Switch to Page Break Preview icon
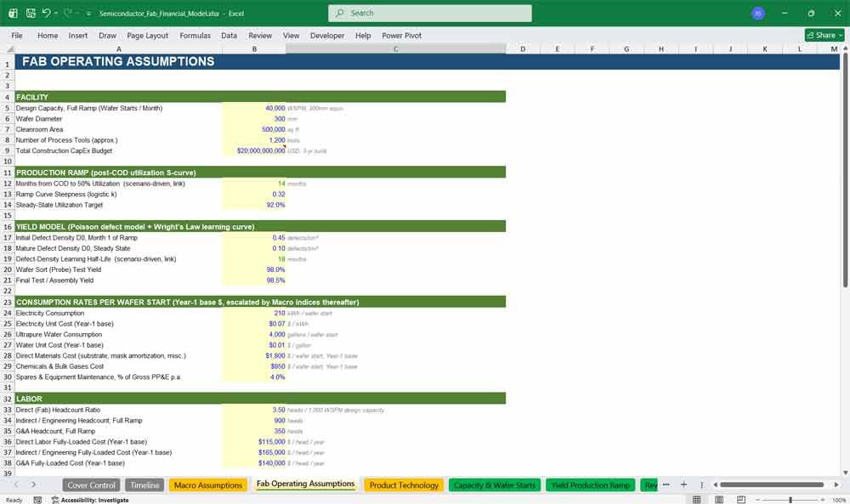Screen dimensions: 850x504 point(741,500)
